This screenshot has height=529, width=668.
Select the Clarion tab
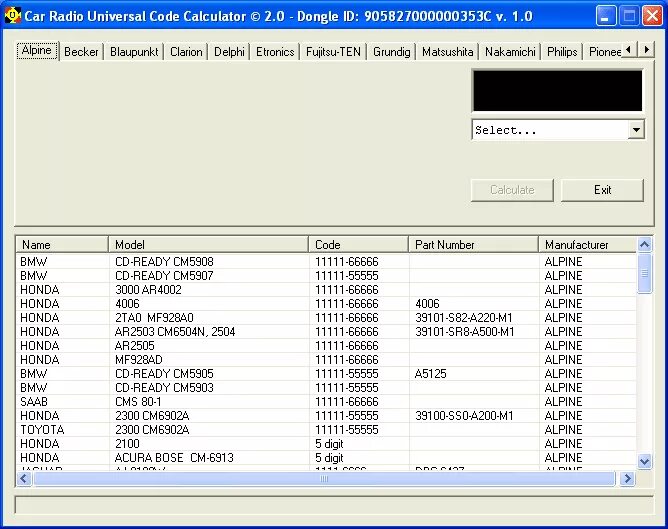click(x=186, y=52)
